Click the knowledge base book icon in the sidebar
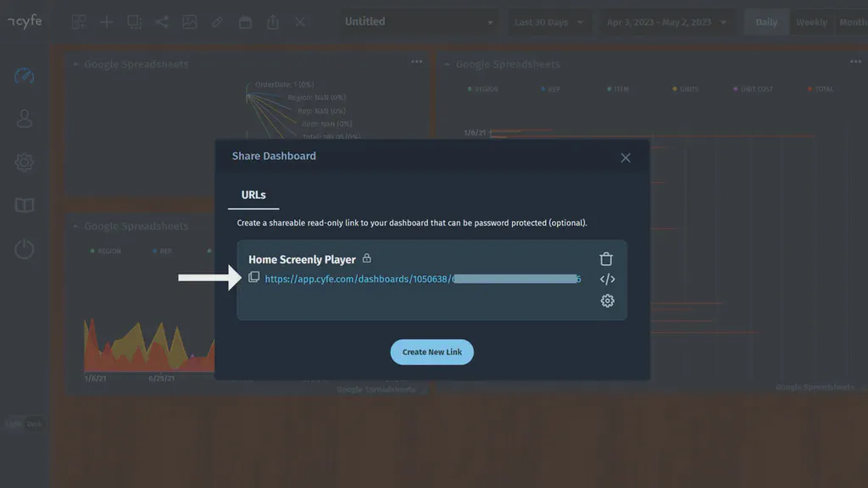The image size is (868, 488). pos(24,205)
